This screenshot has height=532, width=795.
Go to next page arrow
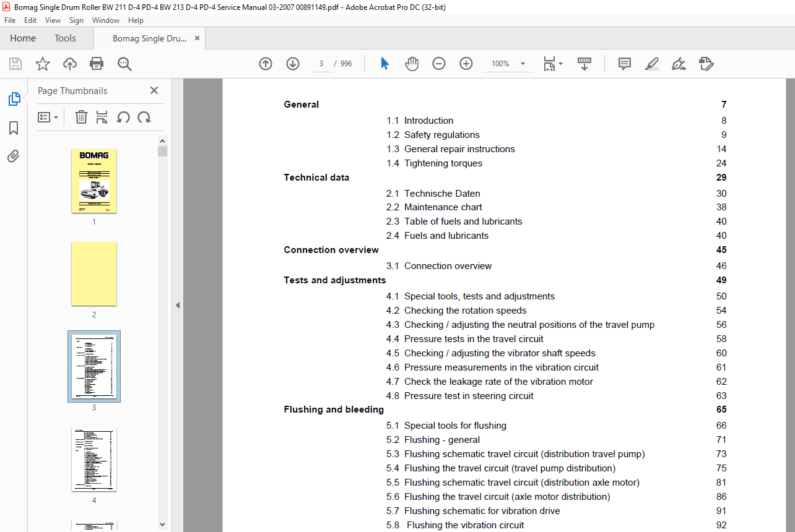(x=293, y=64)
